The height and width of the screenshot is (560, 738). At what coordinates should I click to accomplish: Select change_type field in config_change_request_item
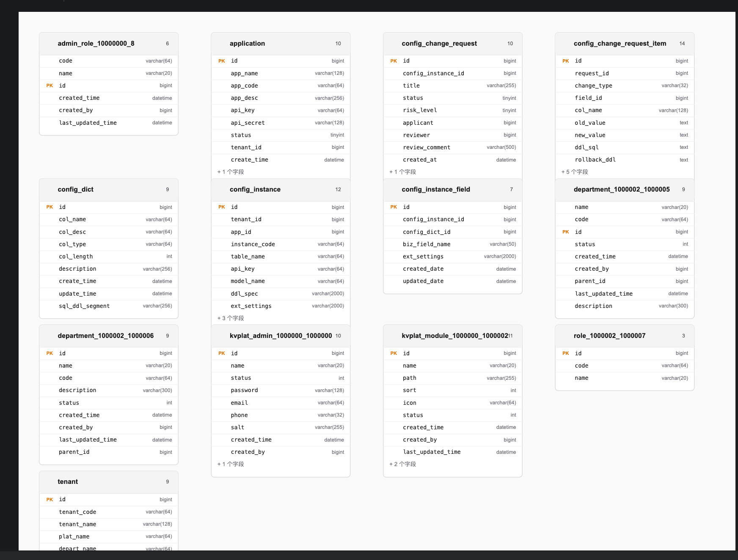(625, 85)
